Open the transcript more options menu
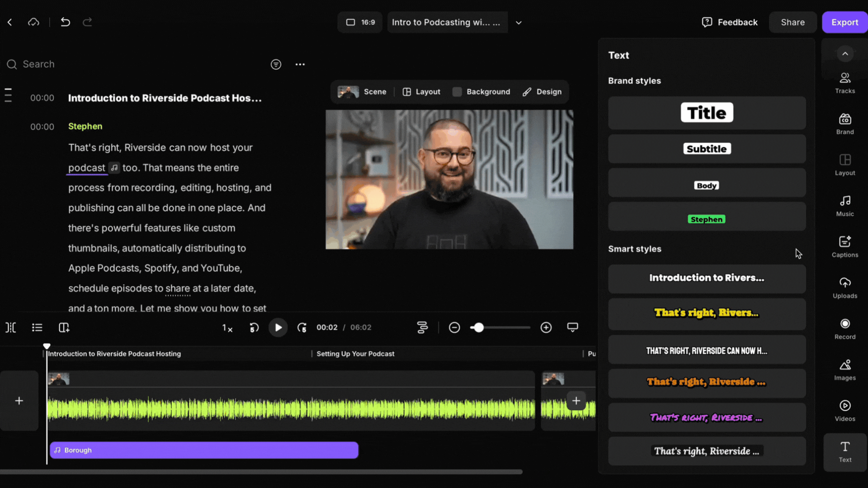868x488 pixels. click(x=300, y=65)
